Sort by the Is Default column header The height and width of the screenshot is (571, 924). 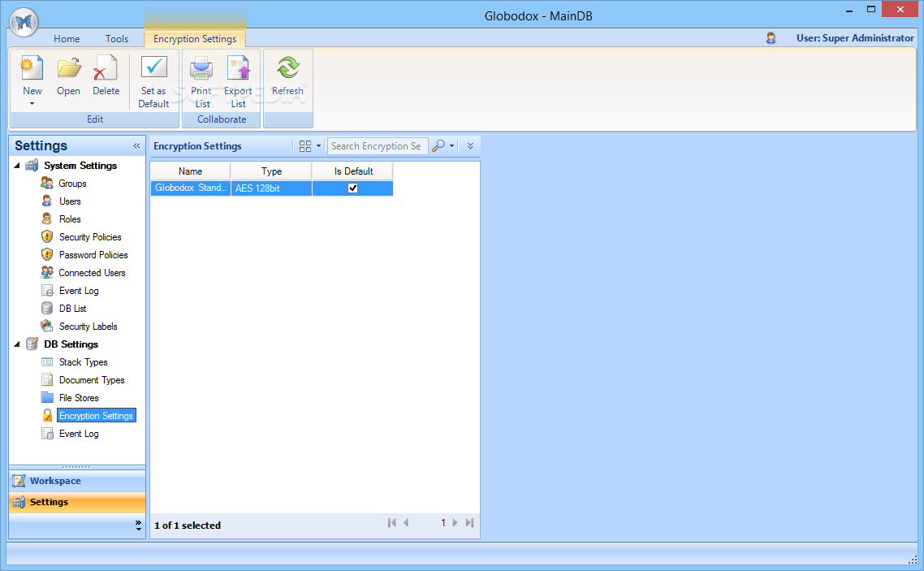[x=353, y=171]
